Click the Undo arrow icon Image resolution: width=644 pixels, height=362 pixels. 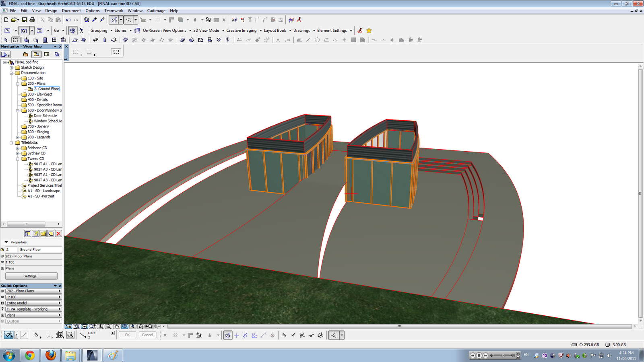pyautogui.click(x=68, y=20)
